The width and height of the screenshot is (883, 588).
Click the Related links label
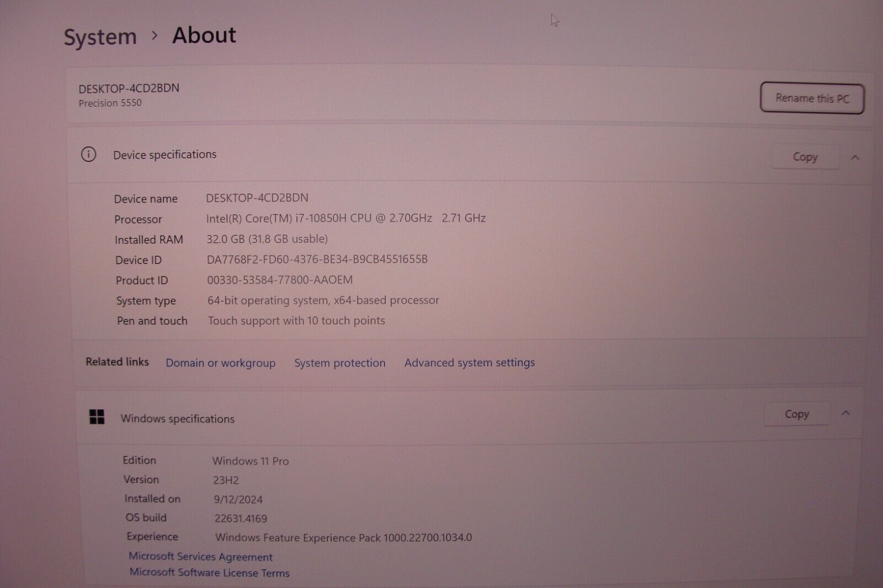[x=117, y=362]
